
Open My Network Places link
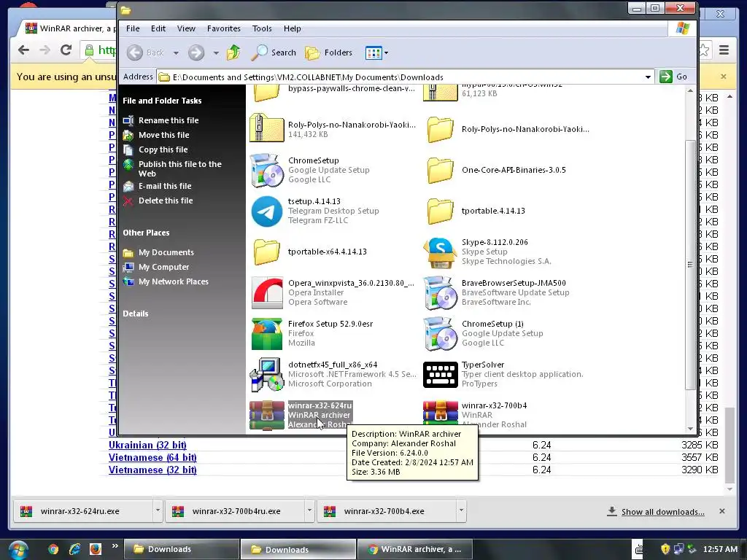point(174,282)
